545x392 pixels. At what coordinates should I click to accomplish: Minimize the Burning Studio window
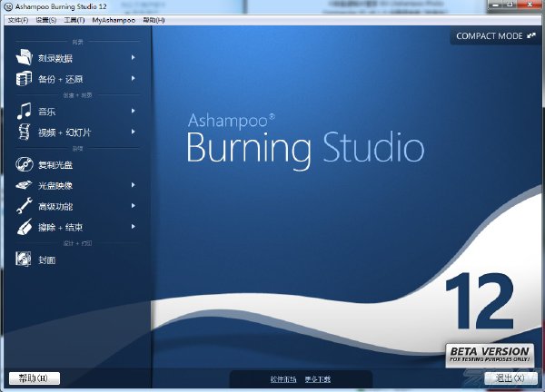(496, 5)
